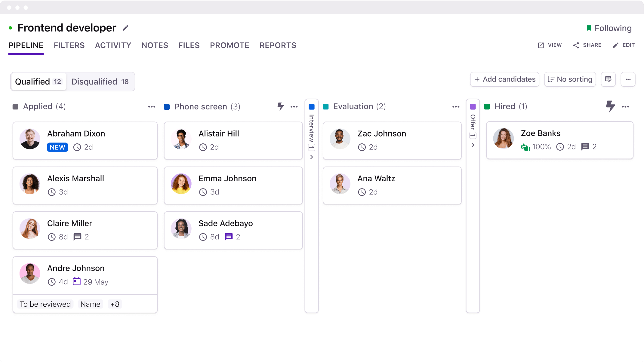Screen dimensions: 644x362
Task: Open the ellipsis menu on the Evaluation column
Action: pos(456,106)
